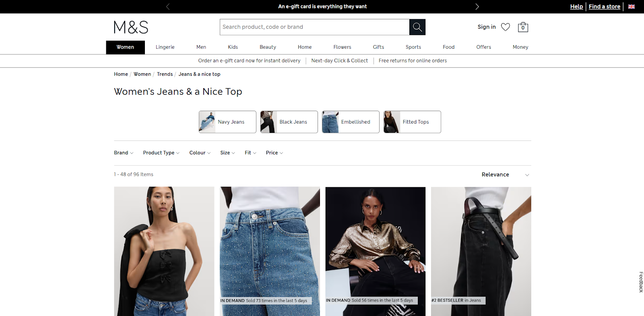
Task: Open the Lingerie menu tab
Action: click(x=165, y=47)
